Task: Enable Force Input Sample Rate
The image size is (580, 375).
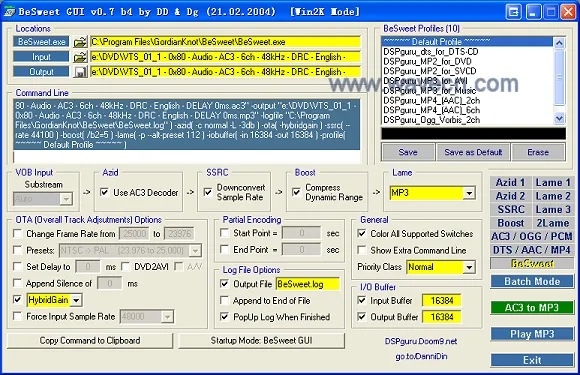Action: tap(17, 316)
